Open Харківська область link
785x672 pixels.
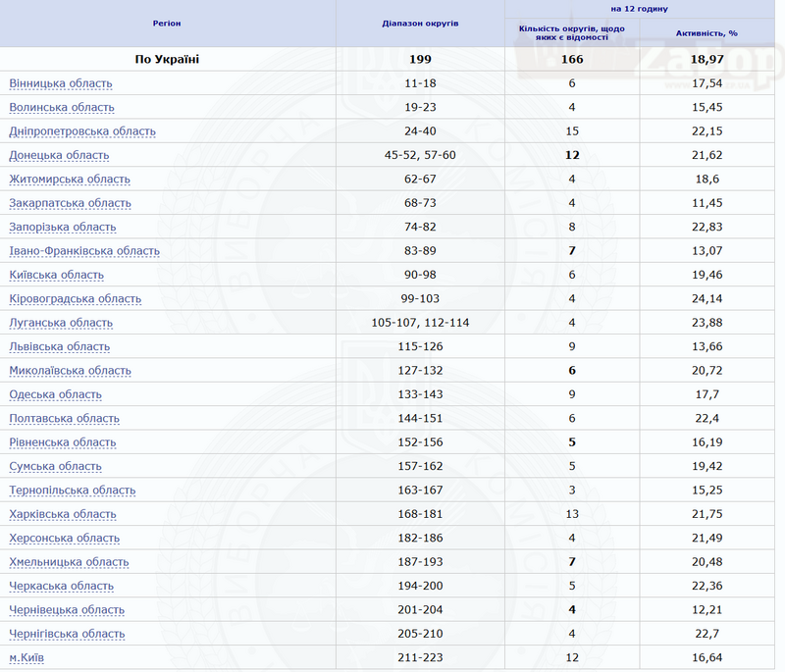point(63,514)
